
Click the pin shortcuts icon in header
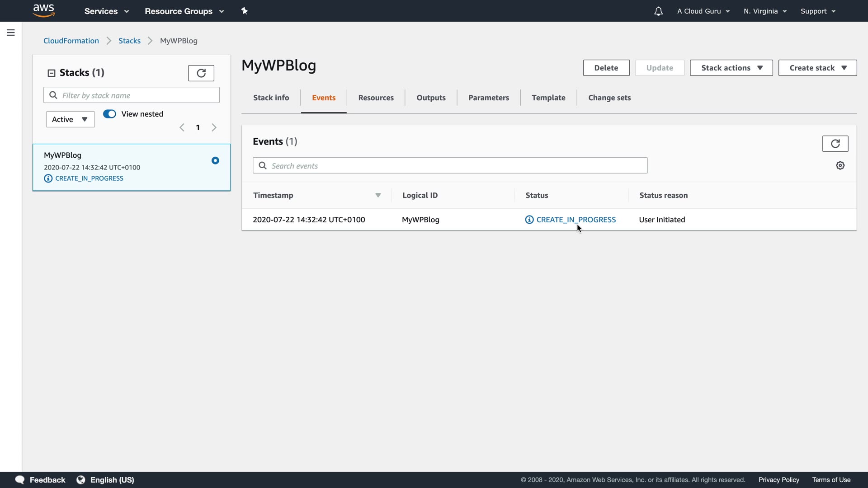tap(245, 11)
